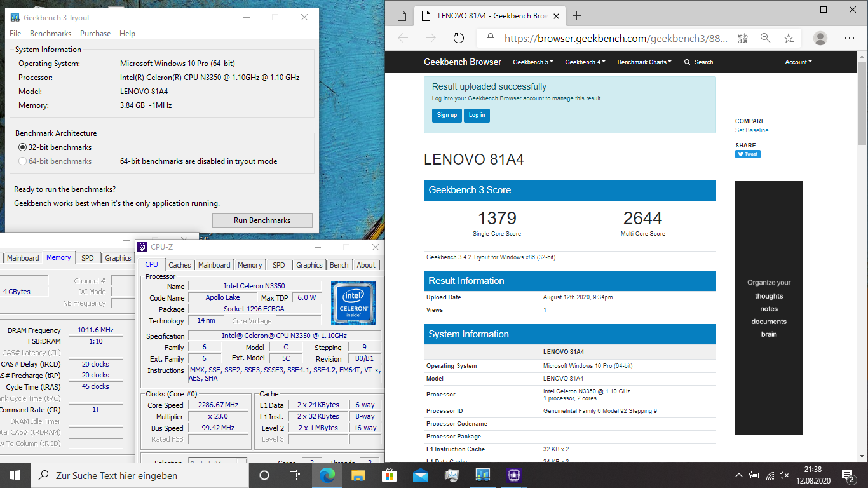Expand Benchmark Charts dropdown
The width and height of the screenshot is (868, 488).
tap(645, 62)
